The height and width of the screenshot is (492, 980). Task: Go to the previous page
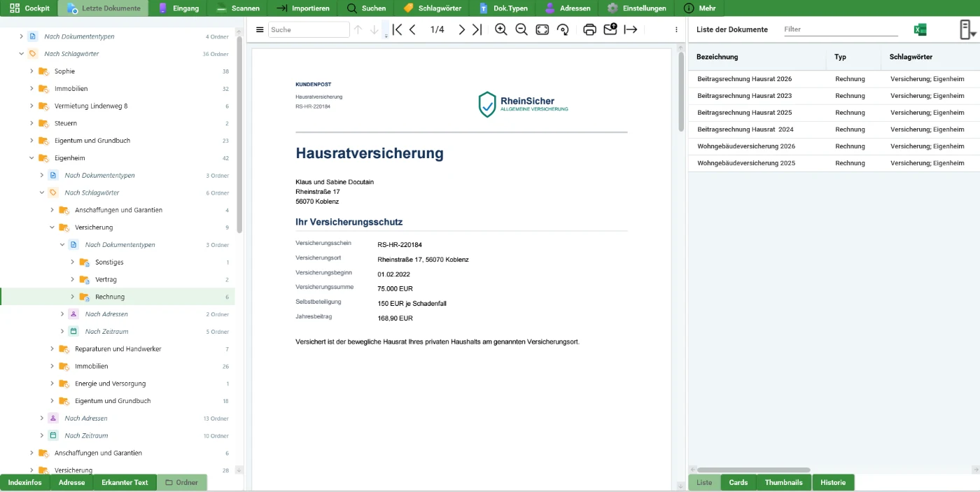tap(412, 29)
